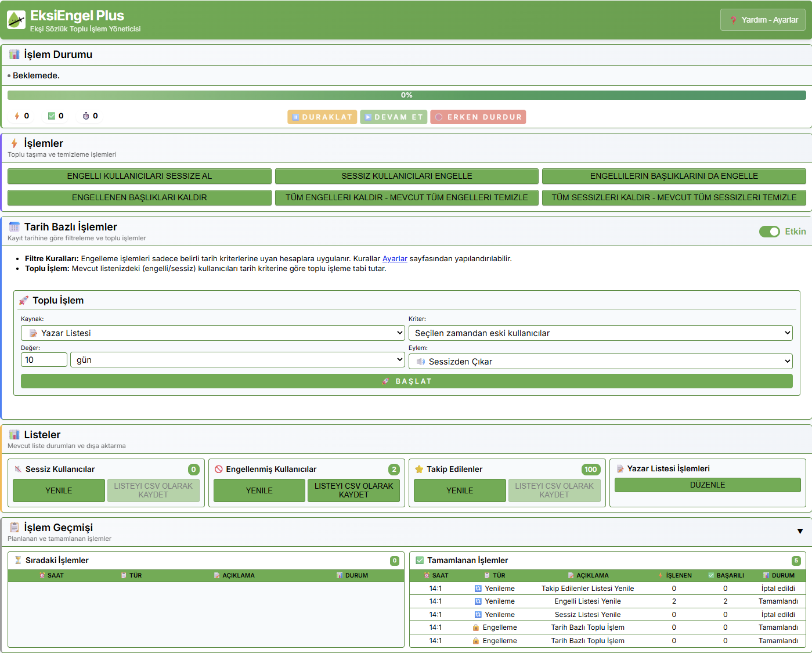Screen dimensions: 812x653
Task: Click Engelli Listesi Yenile text
Action: coord(587,601)
